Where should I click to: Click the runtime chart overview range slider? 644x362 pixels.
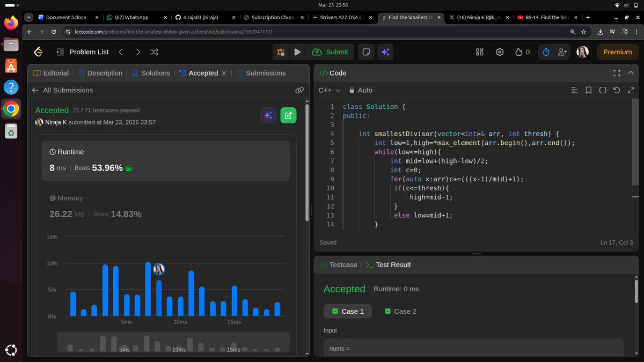(x=174, y=342)
